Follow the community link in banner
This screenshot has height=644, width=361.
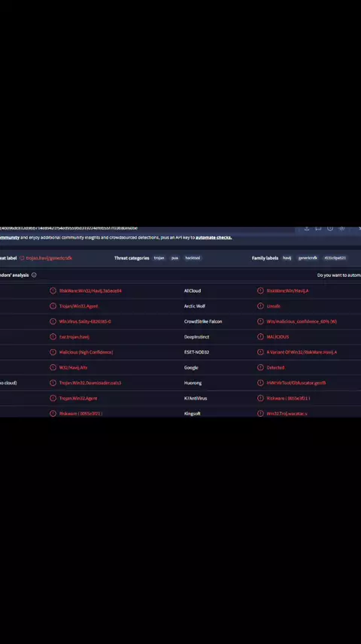pyautogui.click(x=10, y=238)
